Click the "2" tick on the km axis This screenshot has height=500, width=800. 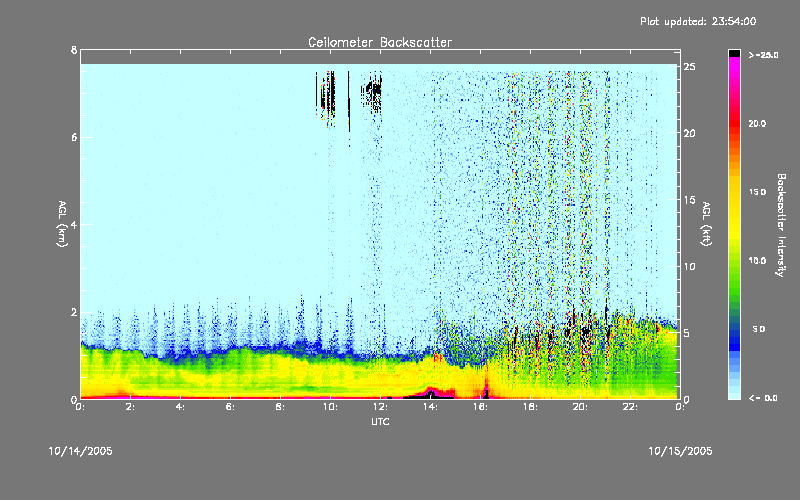(x=74, y=312)
